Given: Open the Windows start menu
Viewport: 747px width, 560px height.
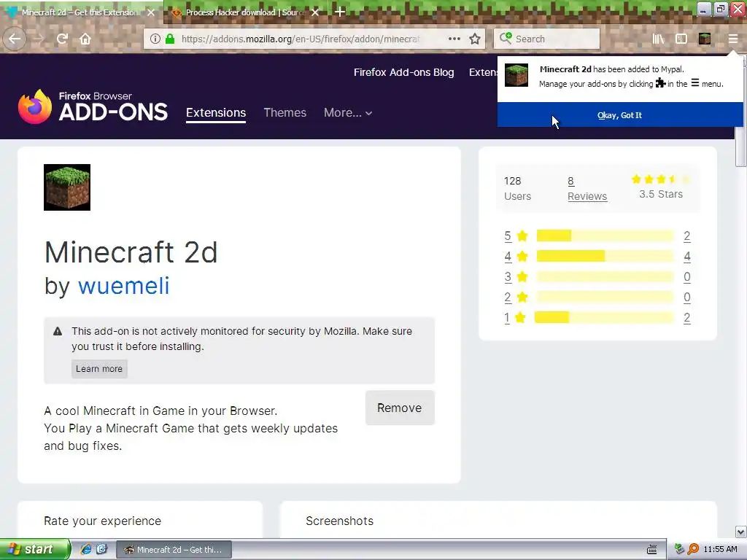Looking at the screenshot, I should pos(34,549).
